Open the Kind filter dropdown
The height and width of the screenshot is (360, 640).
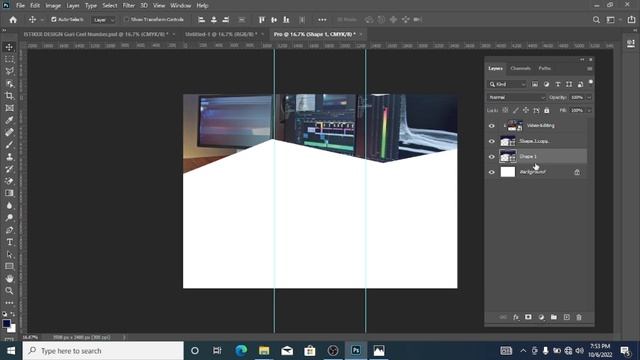point(507,84)
